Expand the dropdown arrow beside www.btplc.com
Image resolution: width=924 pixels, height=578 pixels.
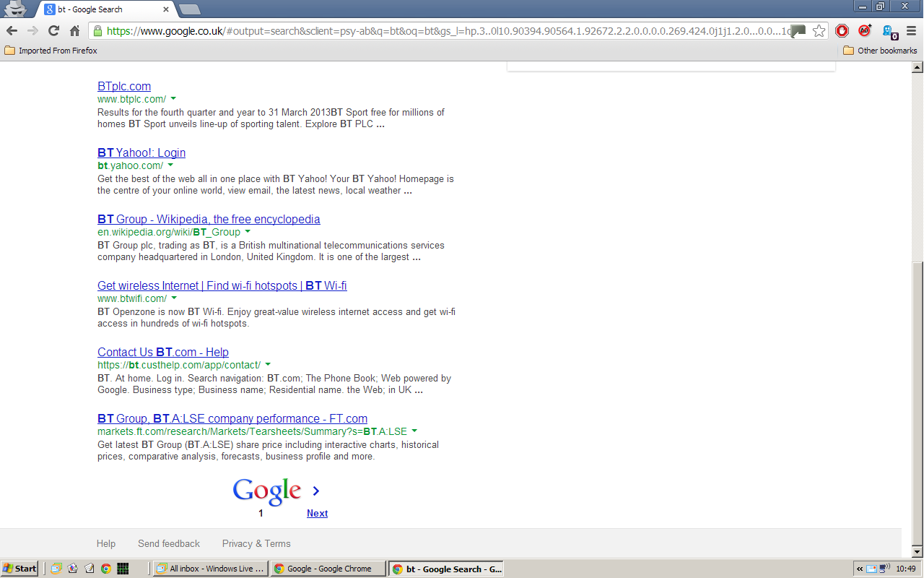point(173,98)
